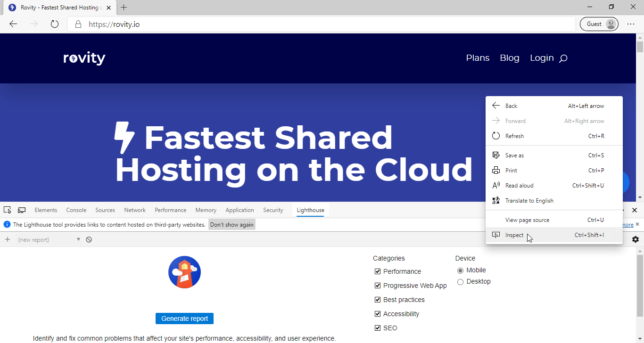Screen dimensions: 644x343
Task: Click the page scrollbar down arrow
Action: (640, 197)
